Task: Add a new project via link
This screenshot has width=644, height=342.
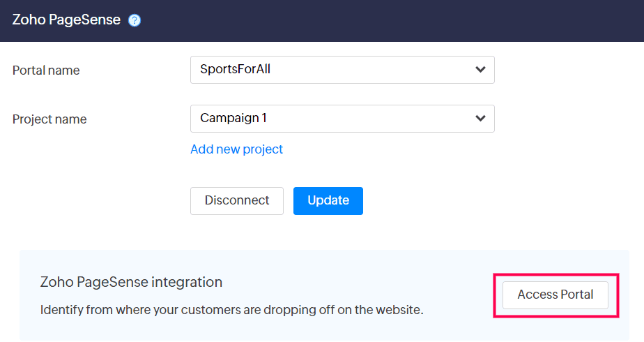Action: [236, 149]
